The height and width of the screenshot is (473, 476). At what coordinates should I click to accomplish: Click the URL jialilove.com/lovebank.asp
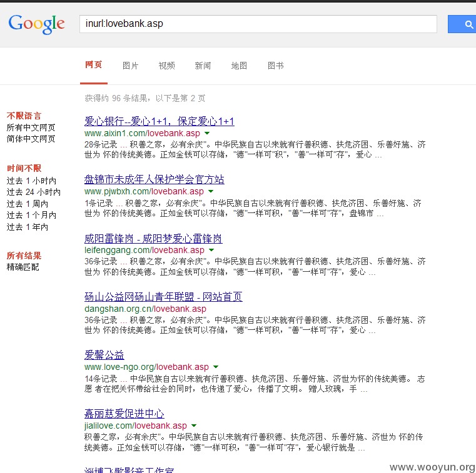coord(136,426)
